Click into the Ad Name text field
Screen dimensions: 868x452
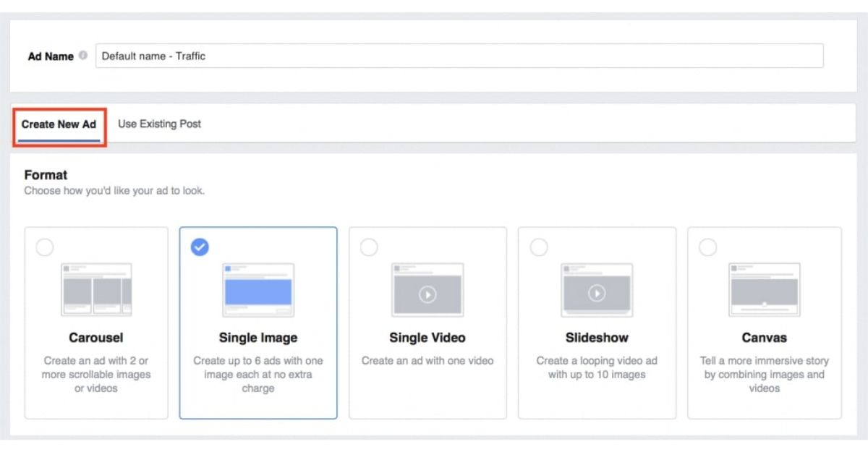click(459, 56)
